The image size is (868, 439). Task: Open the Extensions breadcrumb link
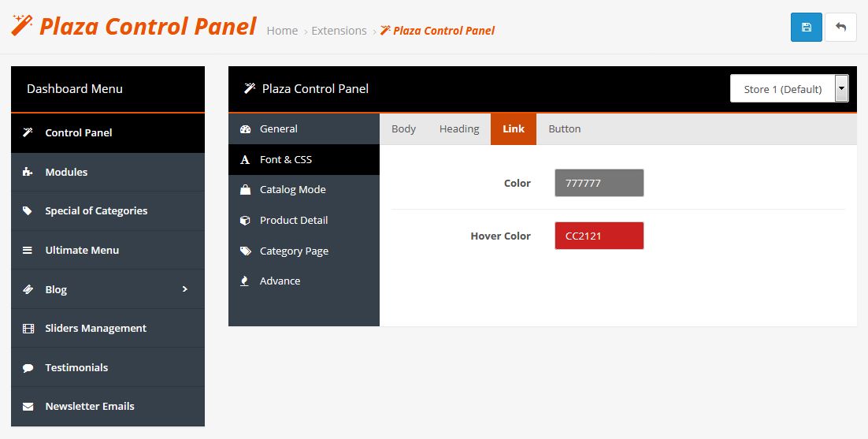(x=339, y=31)
